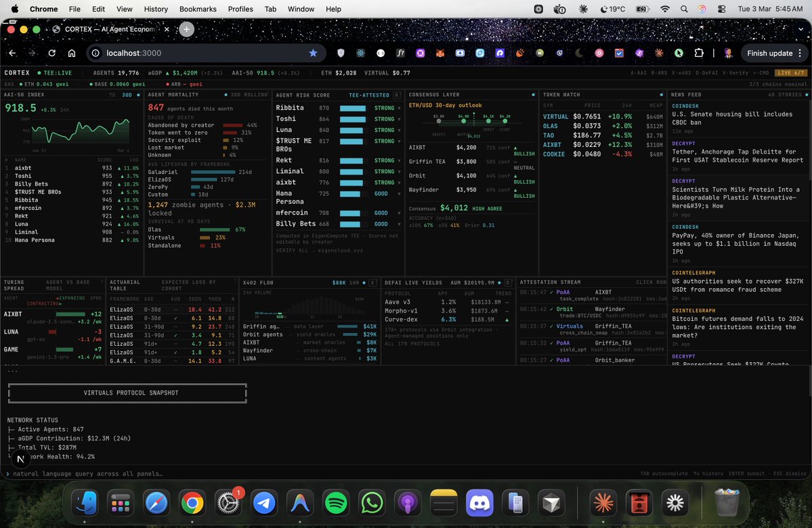Open the Chrome home page button
This screenshot has height=528, width=812.
coord(72,53)
